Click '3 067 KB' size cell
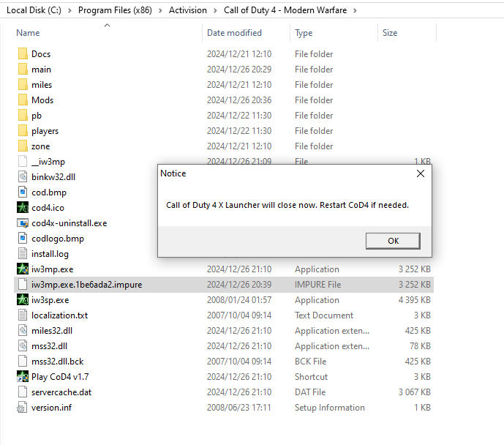Image resolution: width=504 pixels, height=445 pixels. (414, 392)
